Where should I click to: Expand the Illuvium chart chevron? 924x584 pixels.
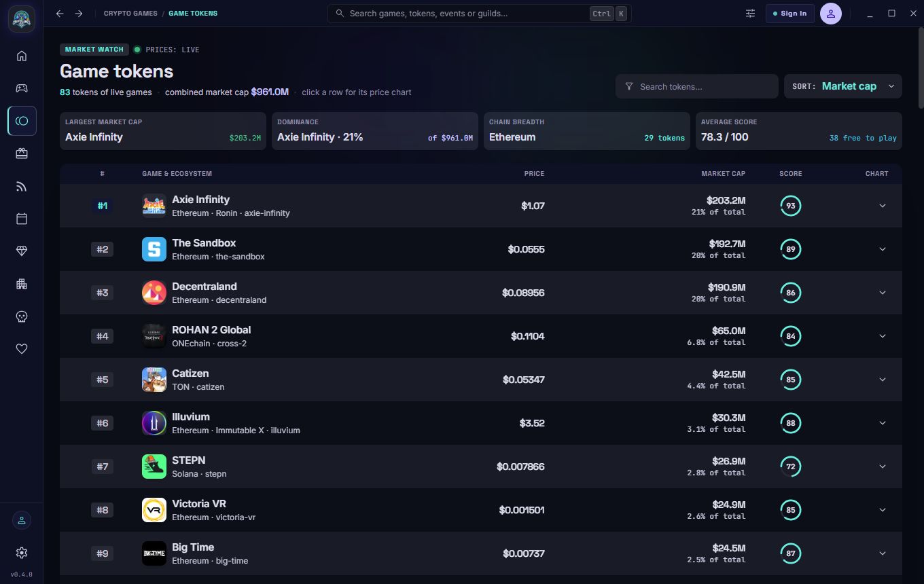[883, 423]
